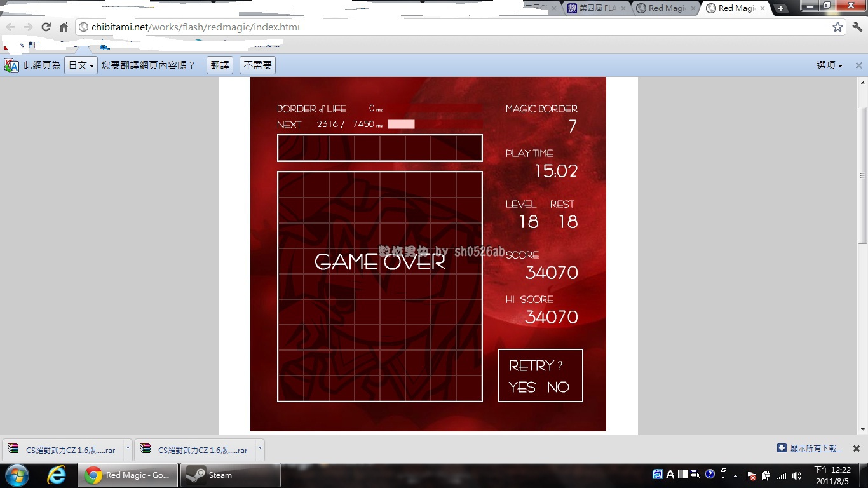Open Steam from the taskbar
Image resolution: width=868 pixels, height=488 pixels.
pyautogui.click(x=231, y=475)
